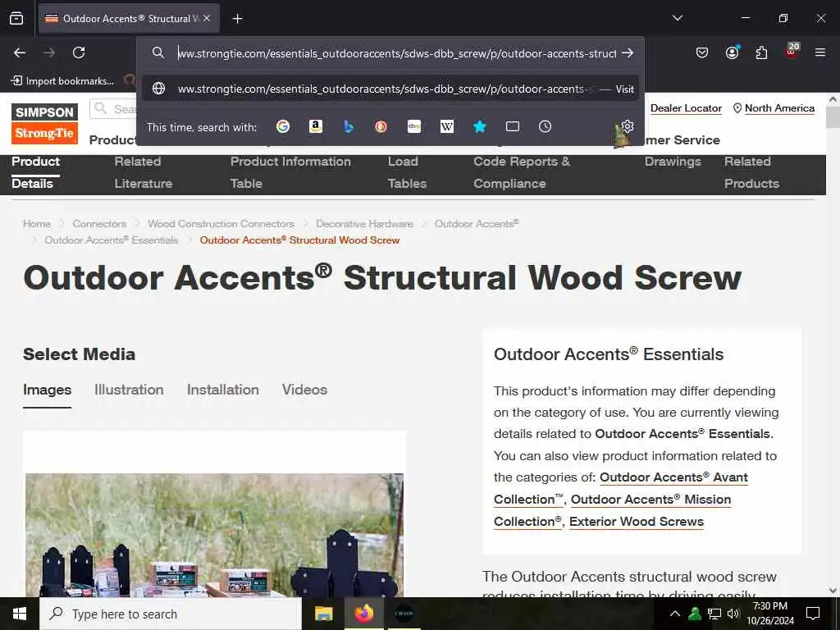840x630 pixels.
Task: Show hidden system tray icons
Action: tap(675, 614)
